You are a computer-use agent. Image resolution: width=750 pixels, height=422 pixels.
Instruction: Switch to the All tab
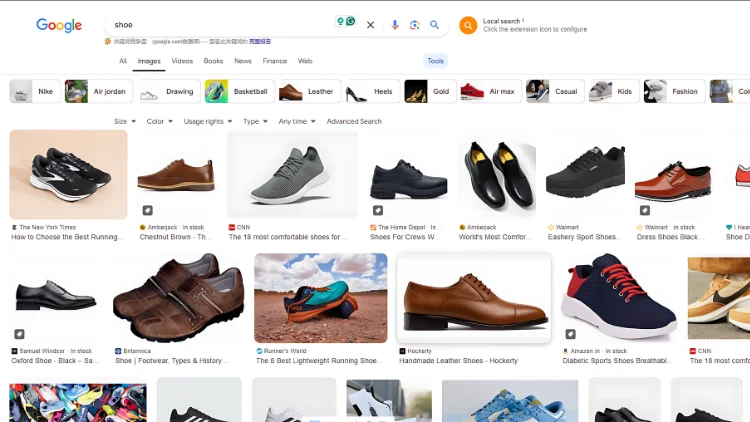(x=122, y=61)
